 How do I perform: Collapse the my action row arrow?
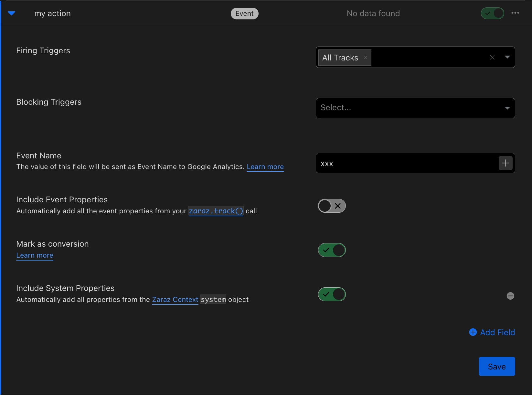click(x=11, y=13)
